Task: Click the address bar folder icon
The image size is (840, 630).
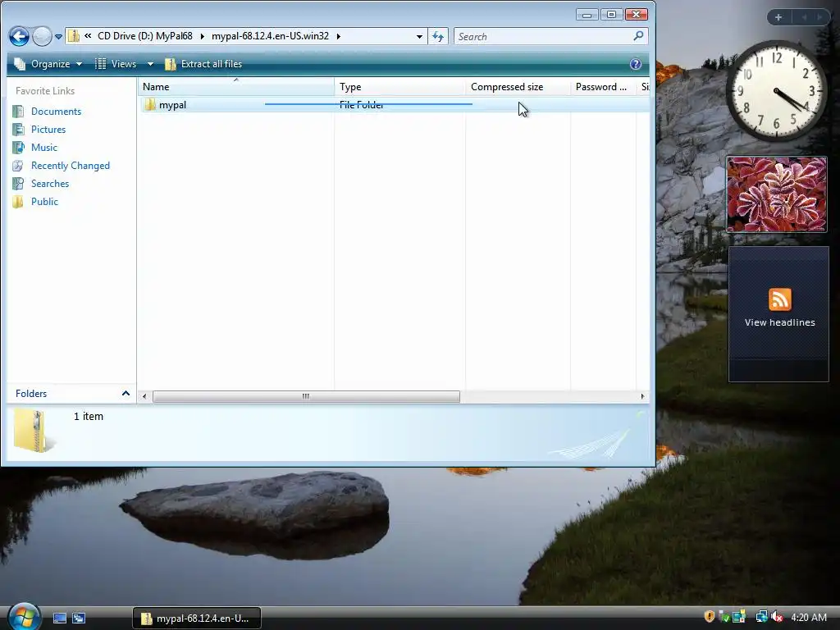Action: 74,36
